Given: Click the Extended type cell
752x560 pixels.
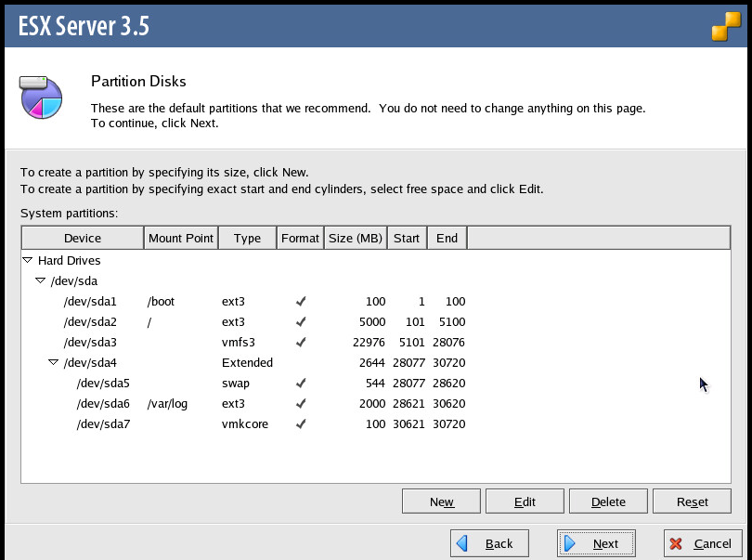Looking at the screenshot, I should (247, 362).
